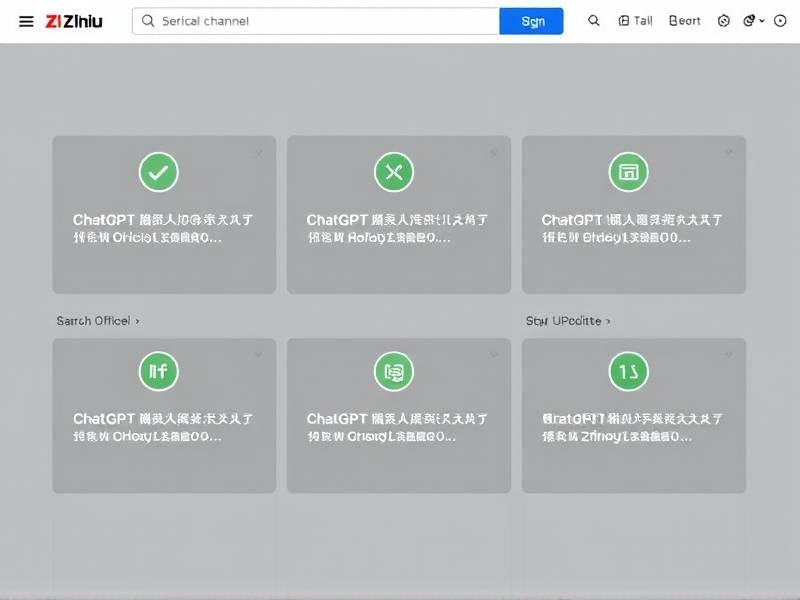
Task: Expand the 'Sarrch Officel' section chevron
Action: coord(137,321)
